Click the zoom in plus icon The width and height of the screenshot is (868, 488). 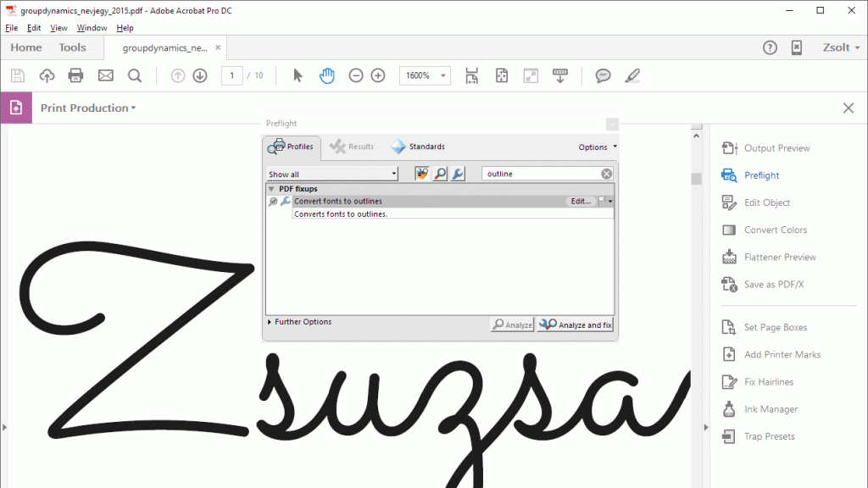pyautogui.click(x=378, y=75)
